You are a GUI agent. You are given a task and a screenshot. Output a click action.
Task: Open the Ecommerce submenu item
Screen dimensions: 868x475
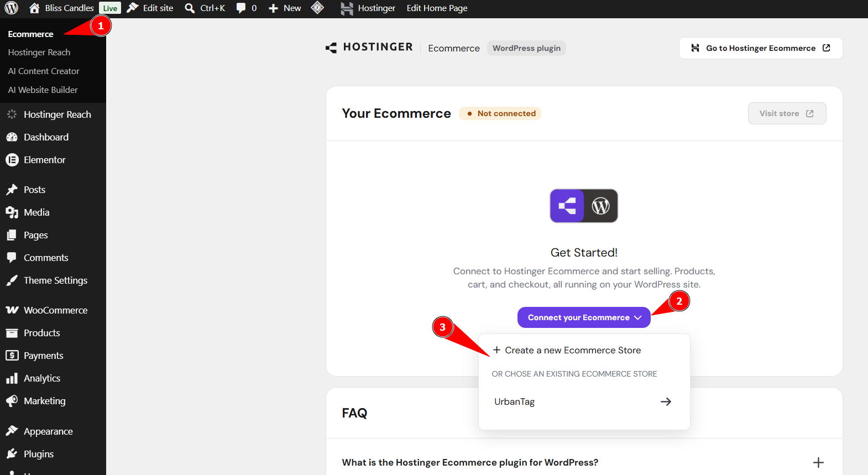[31, 34]
